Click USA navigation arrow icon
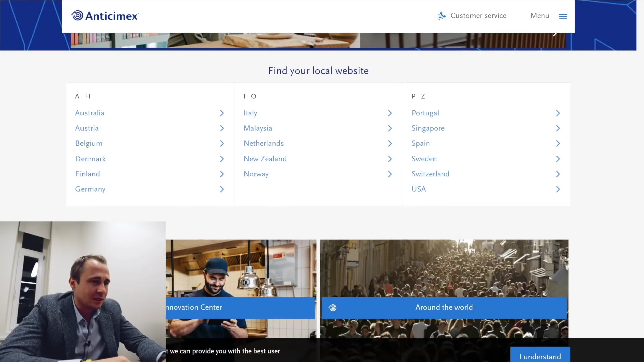Viewport: 644px width, 362px height. click(558, 189)
